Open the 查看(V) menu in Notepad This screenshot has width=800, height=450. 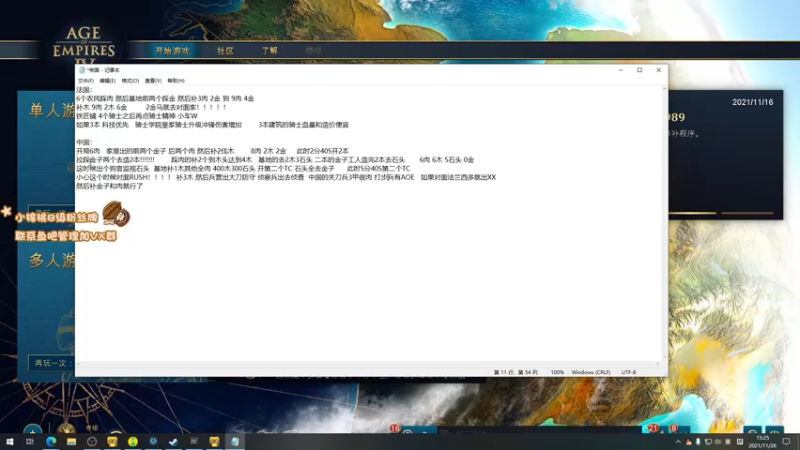pos(153,81)
